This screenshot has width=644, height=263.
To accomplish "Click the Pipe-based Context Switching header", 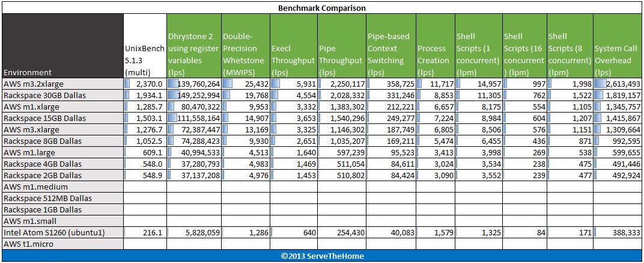I will [x=390, y=49].
